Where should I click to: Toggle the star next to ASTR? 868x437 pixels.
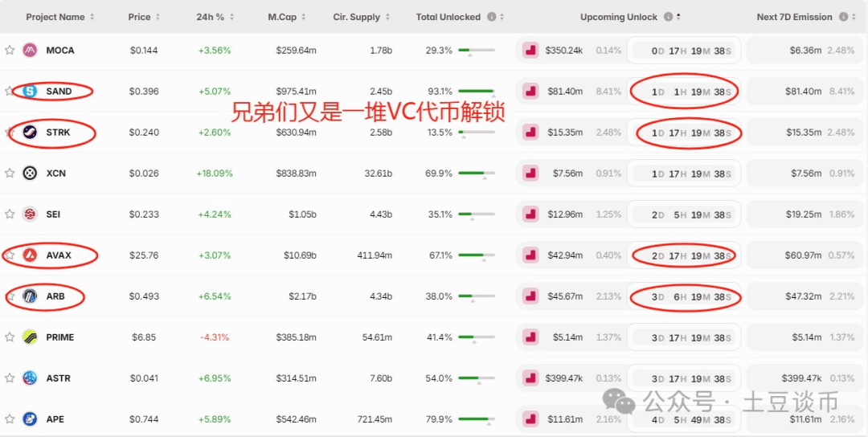(x=10, y=378)
